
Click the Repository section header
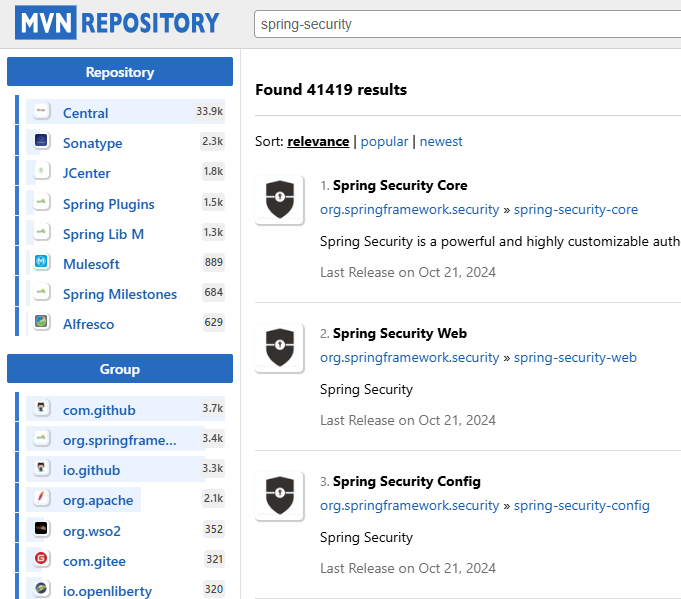point(120,71)
